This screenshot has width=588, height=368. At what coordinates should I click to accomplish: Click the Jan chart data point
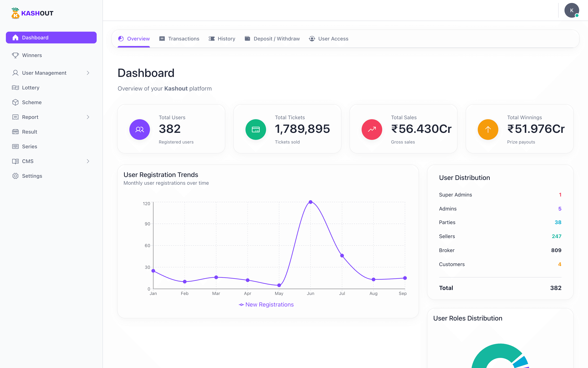click(153, 271)
